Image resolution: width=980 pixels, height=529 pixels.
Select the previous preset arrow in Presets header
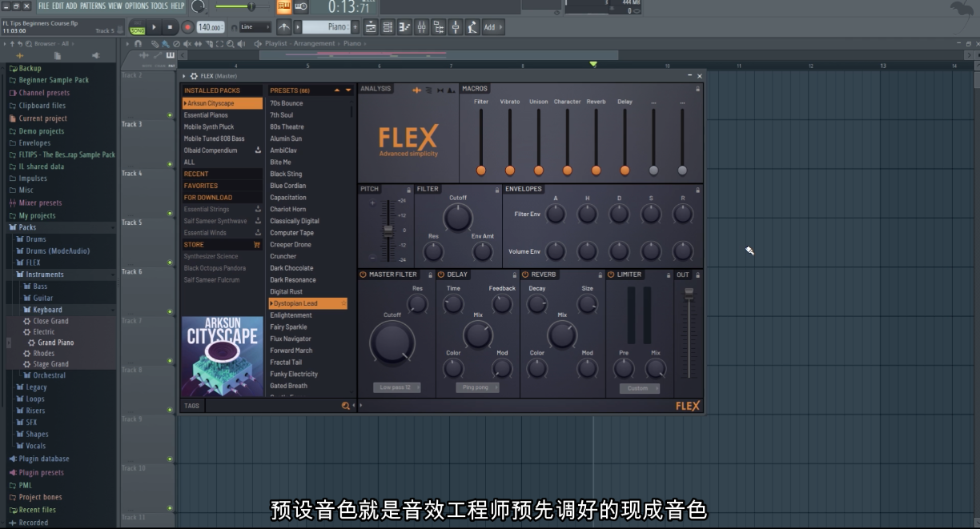337,90
